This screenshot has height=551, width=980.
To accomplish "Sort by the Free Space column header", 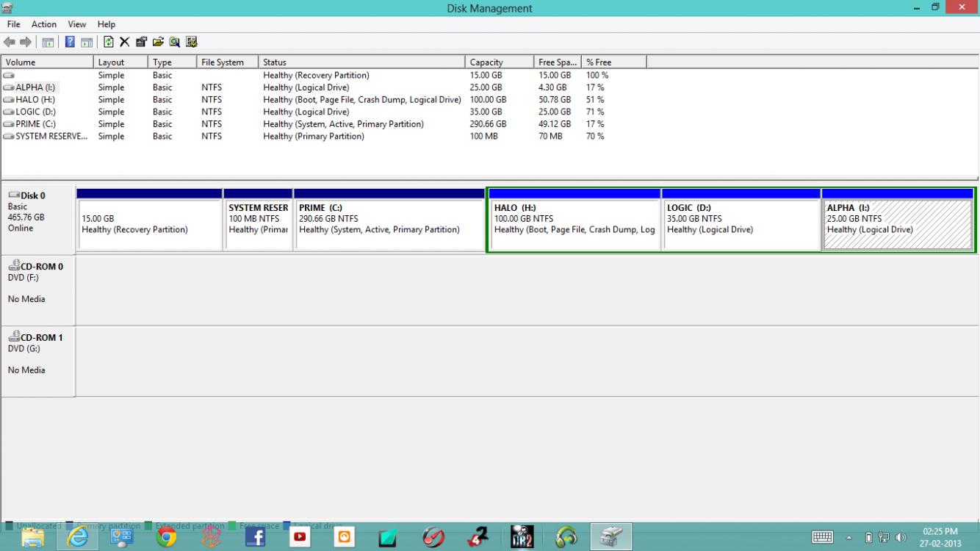I will pyautogui.click(x=558, y=62).
